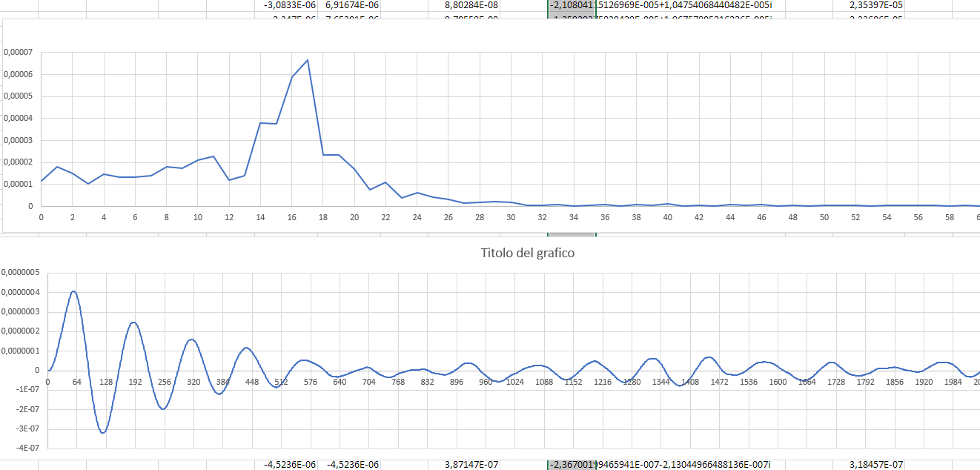This screenshot has width=980, height=470.
Task: Click lower chart y-axis label -4E-07
Action: click(26, 449)
